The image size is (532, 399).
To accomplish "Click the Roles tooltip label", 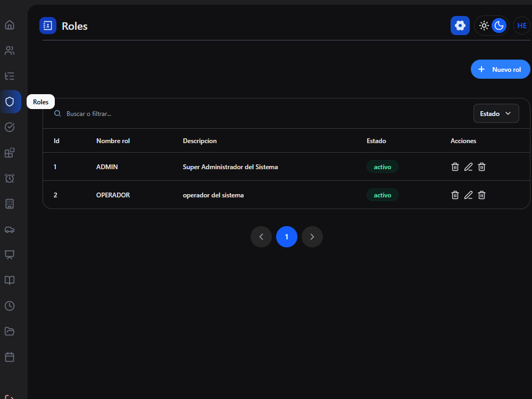I will pos(41,102).
